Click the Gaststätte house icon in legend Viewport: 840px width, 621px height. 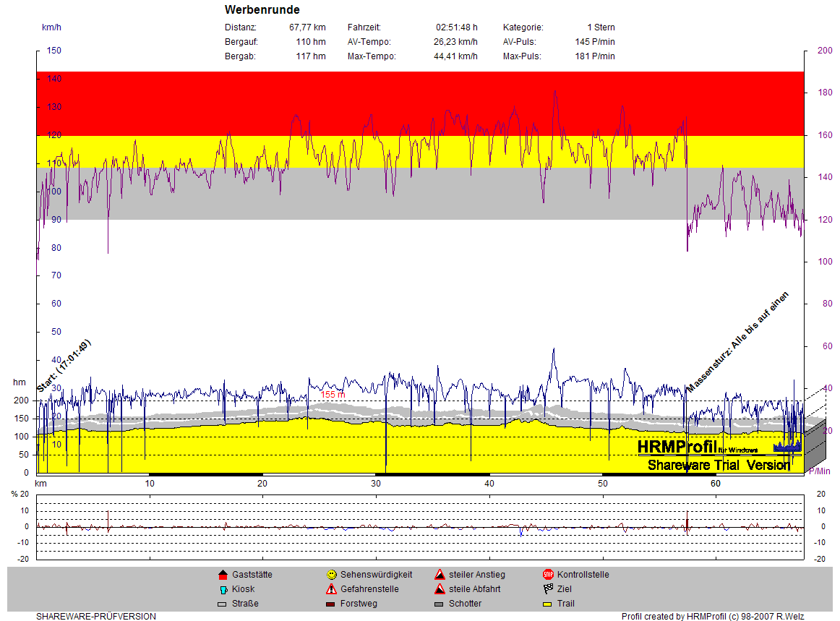[223, 575]
